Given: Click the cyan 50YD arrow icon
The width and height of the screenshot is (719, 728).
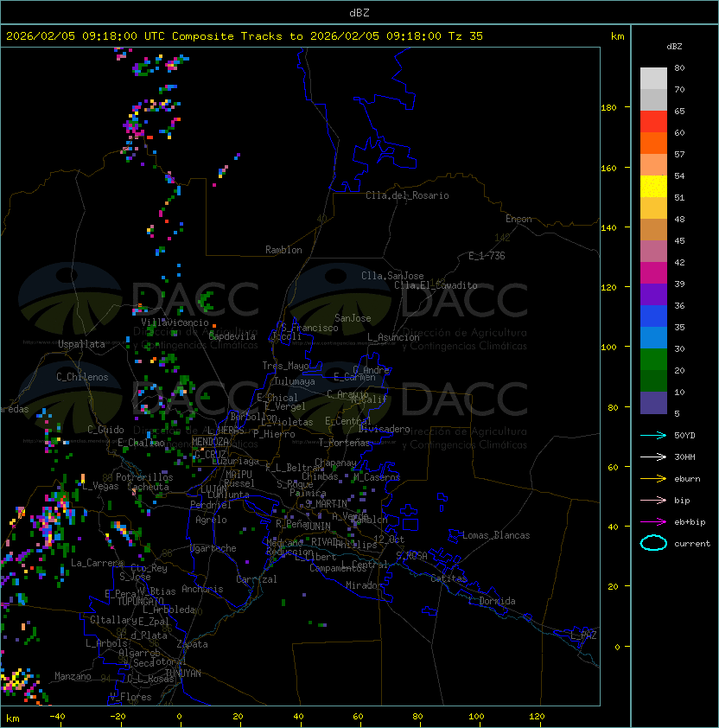Looking at the screenshot, I should coord(653,435).
